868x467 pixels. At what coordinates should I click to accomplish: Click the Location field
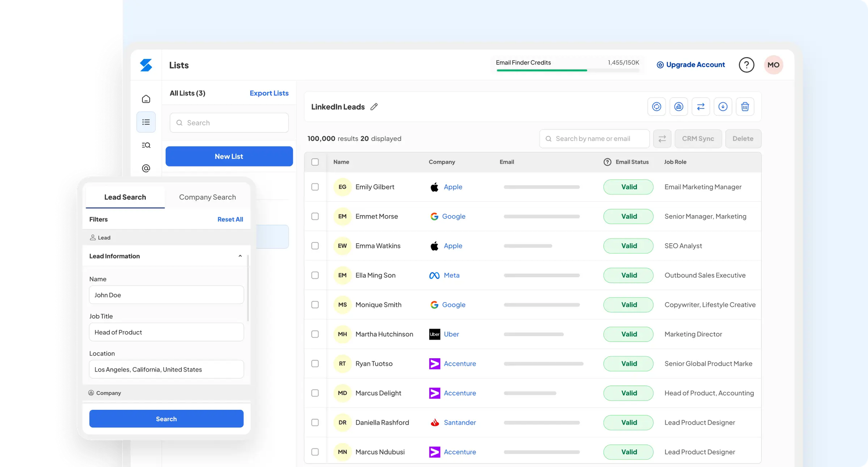(x=166, y=369)
